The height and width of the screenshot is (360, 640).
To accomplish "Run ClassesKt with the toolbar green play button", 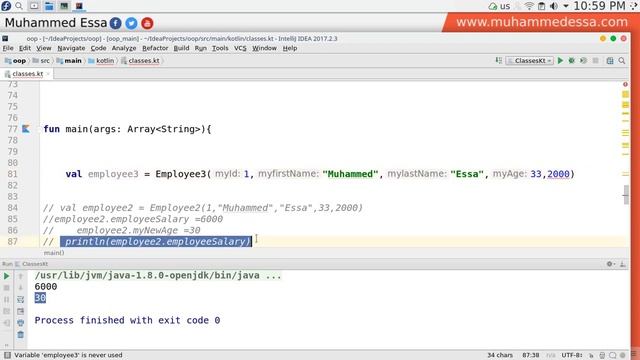I will pyautogui.click(x=560, y=60).
